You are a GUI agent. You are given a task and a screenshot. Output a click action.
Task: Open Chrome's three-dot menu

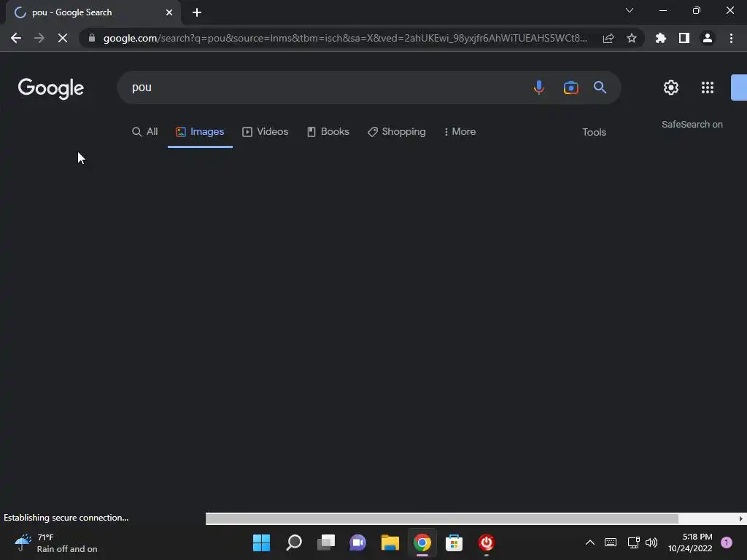(x=731, y=38)
